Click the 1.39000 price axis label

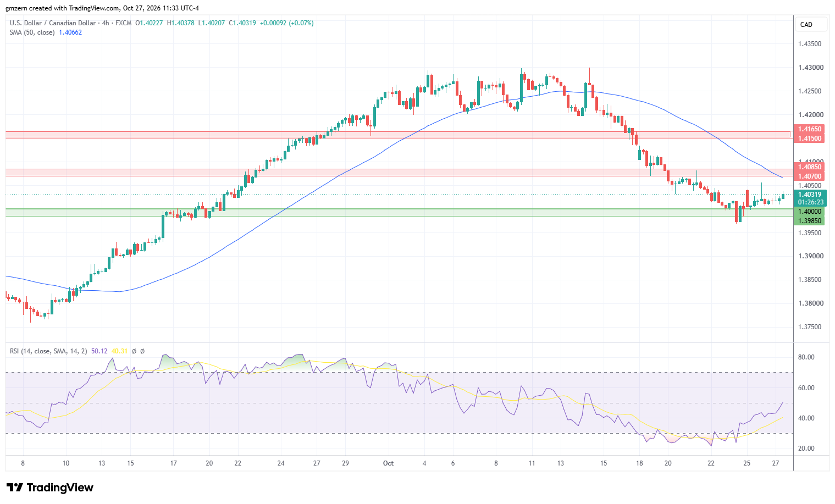click(810, 256)
